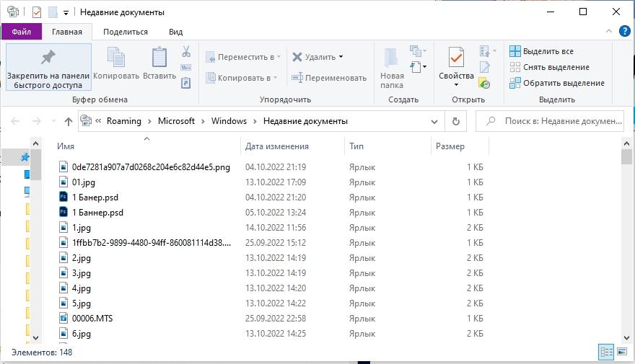Click the Forward navigation arrow

(x=37, y=121)
